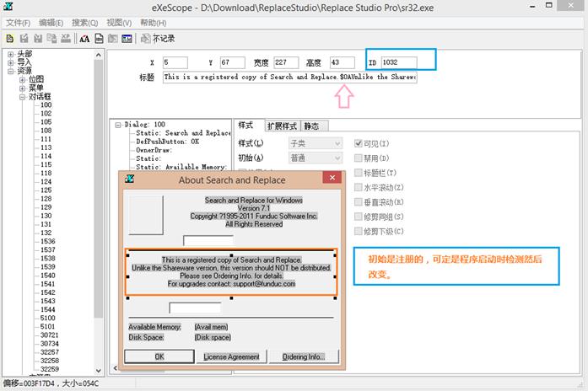Click the ID input field showing 1032
Screen dimensions: 588x391
click(x=399, y=62)
